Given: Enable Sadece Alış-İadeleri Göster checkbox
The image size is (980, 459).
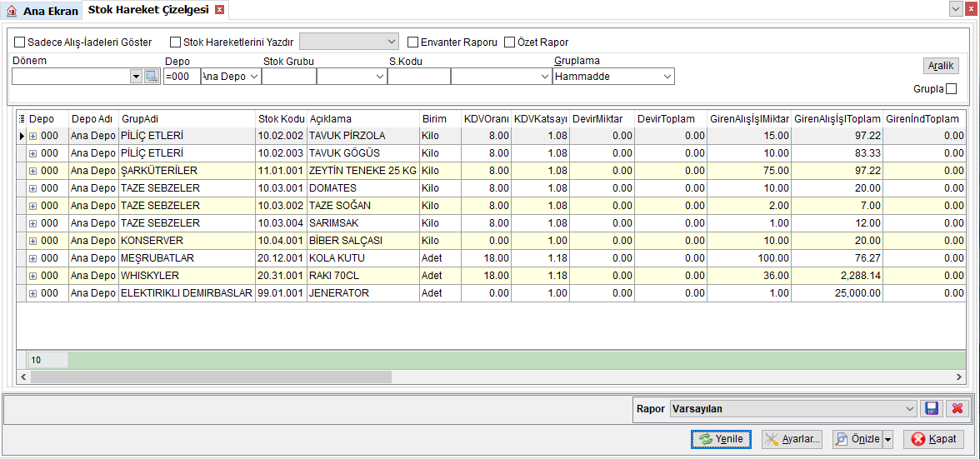Looking at the screenshot, I should pos(19,42).
